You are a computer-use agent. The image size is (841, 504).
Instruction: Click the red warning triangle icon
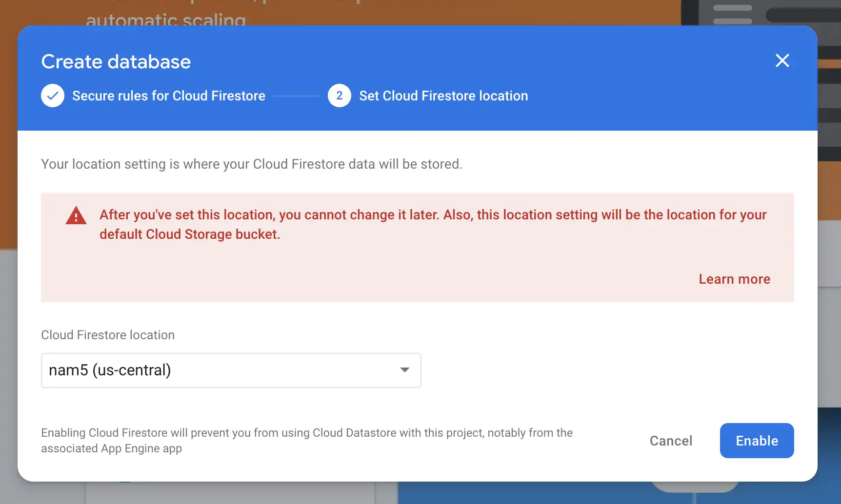tap(76, 215)
